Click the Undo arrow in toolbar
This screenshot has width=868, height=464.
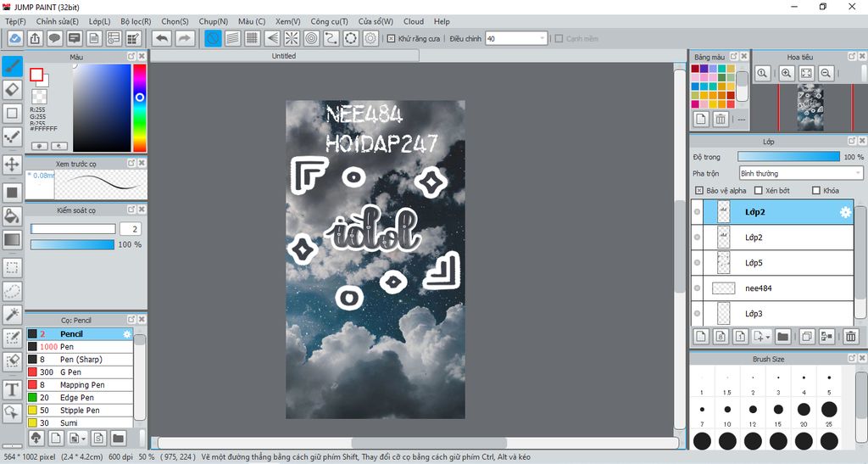[162, 38]
